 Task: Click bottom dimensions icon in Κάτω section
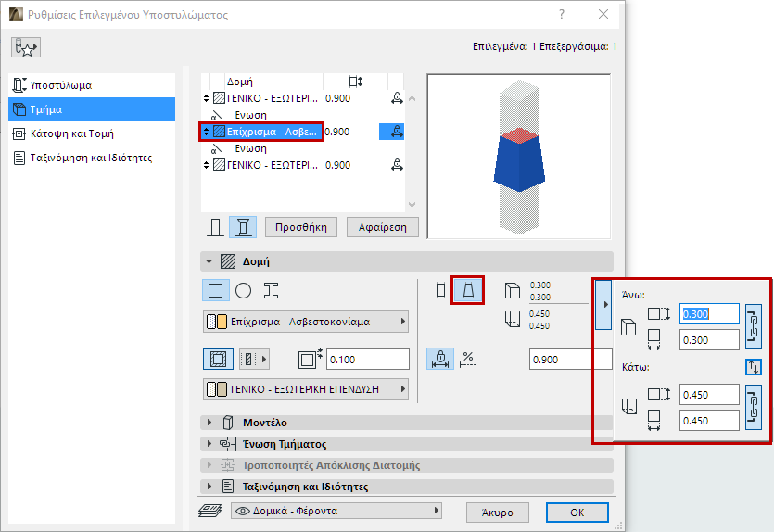[628, 407]
